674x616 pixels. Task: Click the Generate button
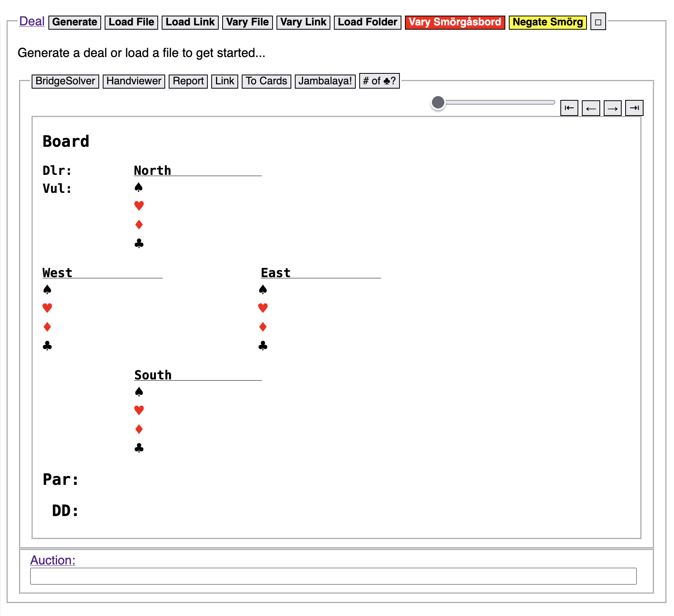pyautogui.click(x=75, y=22)
